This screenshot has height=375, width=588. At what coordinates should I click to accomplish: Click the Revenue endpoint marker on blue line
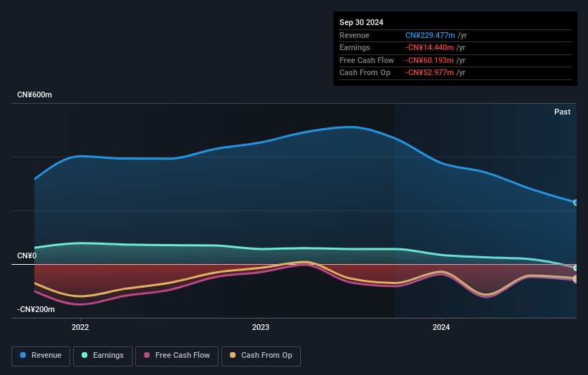576,203
